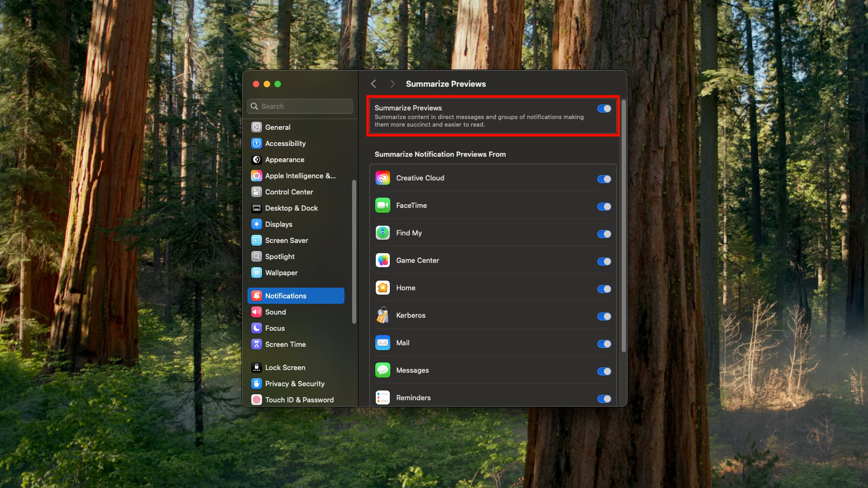Click the 'Creative Cloud' row label
This screenshot has height=488, width=868.
pyautogui.click(x=420, y=178)
